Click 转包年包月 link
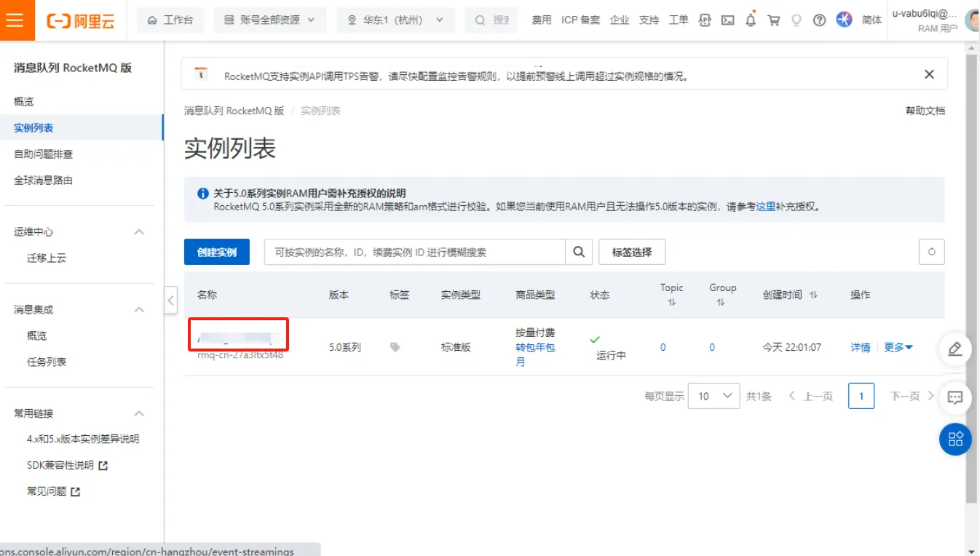The image size is (980, 556). click(535, 354)
